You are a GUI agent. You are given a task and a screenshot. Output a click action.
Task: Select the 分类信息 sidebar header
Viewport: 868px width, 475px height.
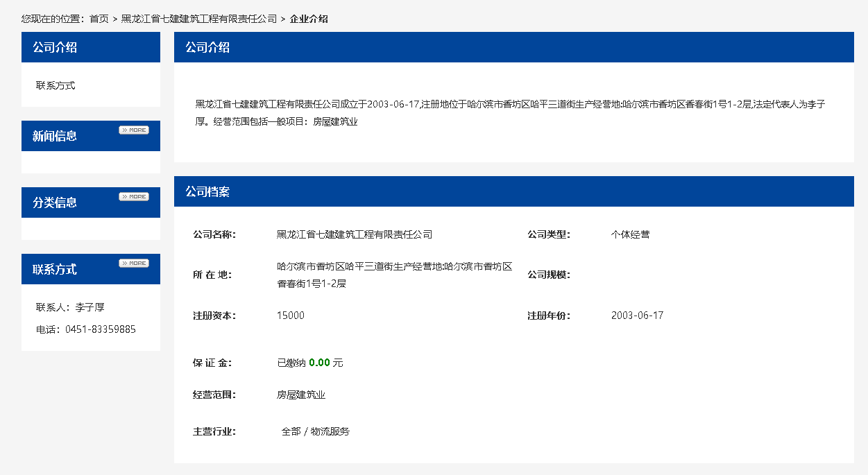(x=91, y=202)
